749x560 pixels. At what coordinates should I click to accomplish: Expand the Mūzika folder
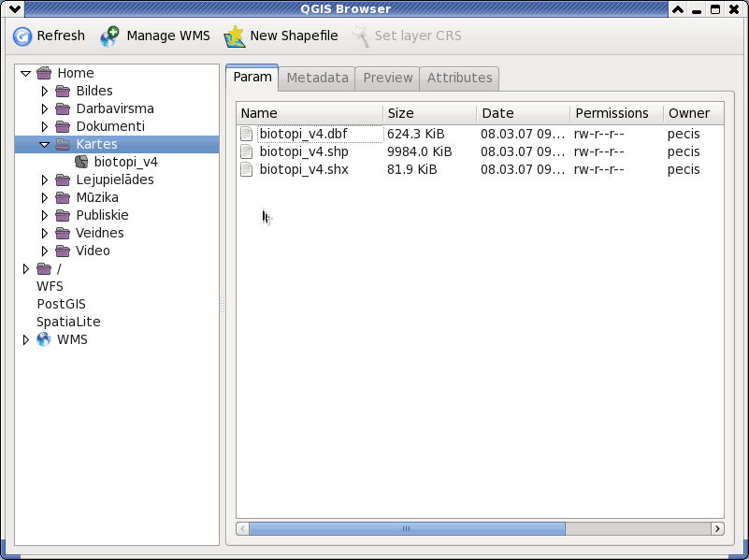[45, 197]
